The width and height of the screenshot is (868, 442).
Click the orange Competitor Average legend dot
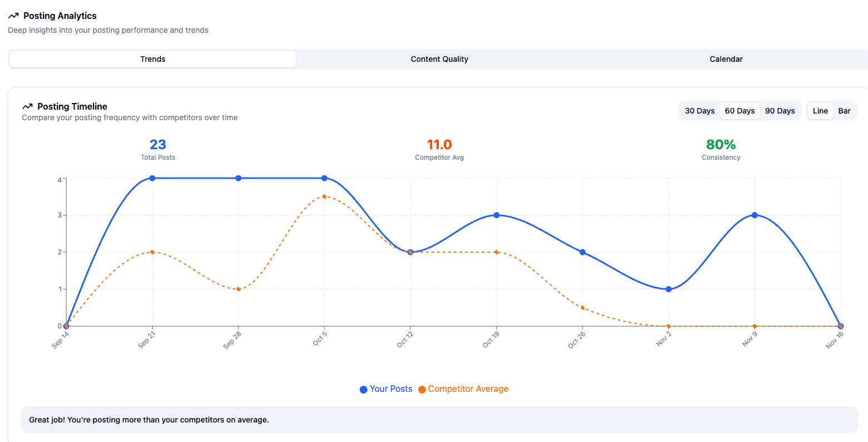click(x=422, y=389)
